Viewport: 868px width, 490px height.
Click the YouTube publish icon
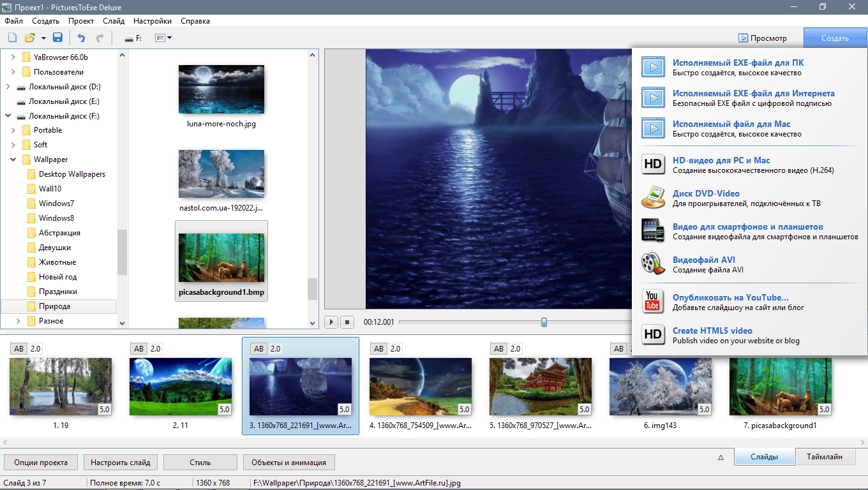653,302
